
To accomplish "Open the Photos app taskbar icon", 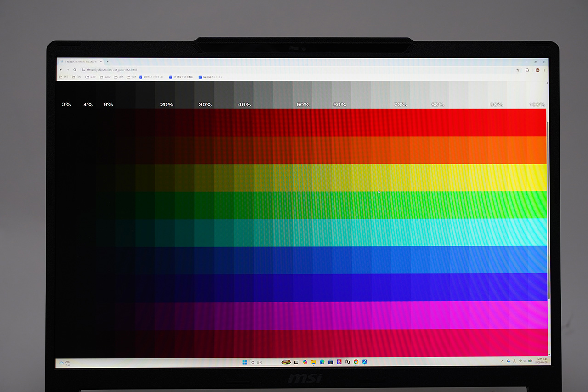I will coord(364,362).
